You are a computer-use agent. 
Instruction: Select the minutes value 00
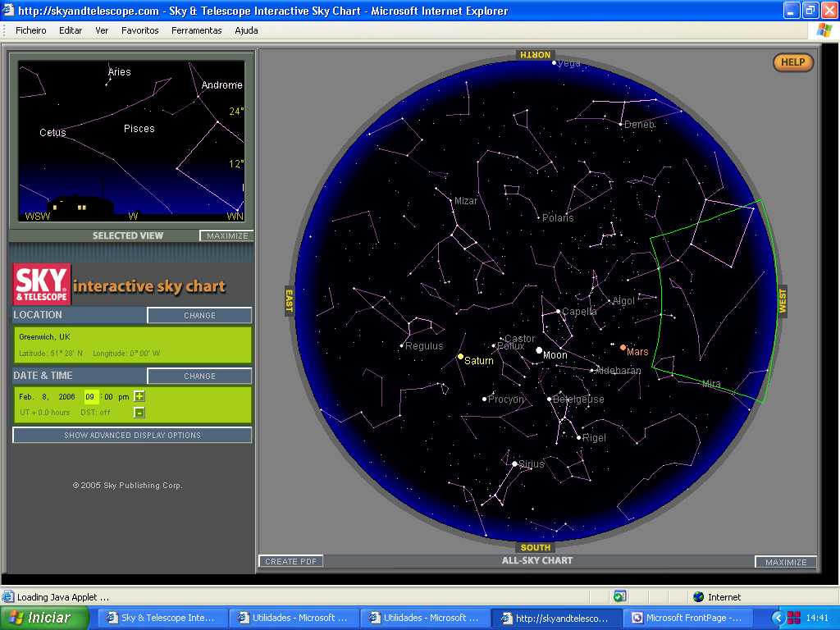point(109,397)
